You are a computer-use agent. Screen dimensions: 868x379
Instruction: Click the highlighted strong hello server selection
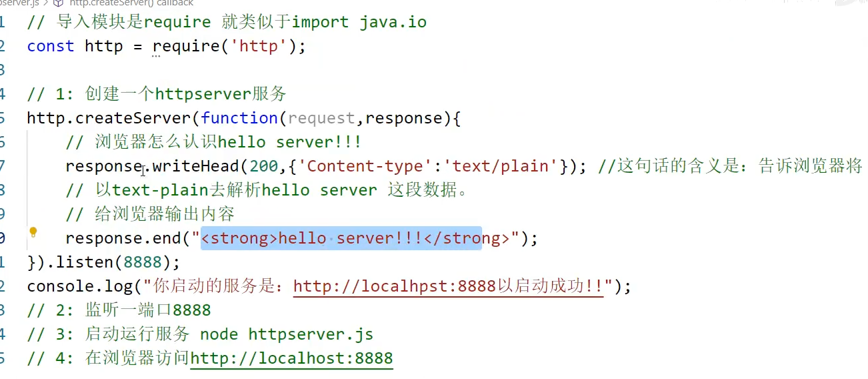341,238
